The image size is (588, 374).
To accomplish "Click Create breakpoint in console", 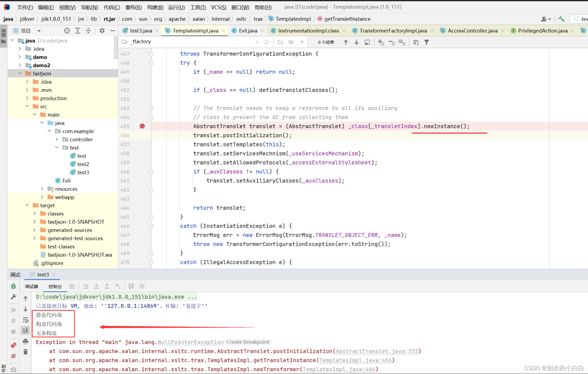I will pyautogui.click(x=248, y=342).
